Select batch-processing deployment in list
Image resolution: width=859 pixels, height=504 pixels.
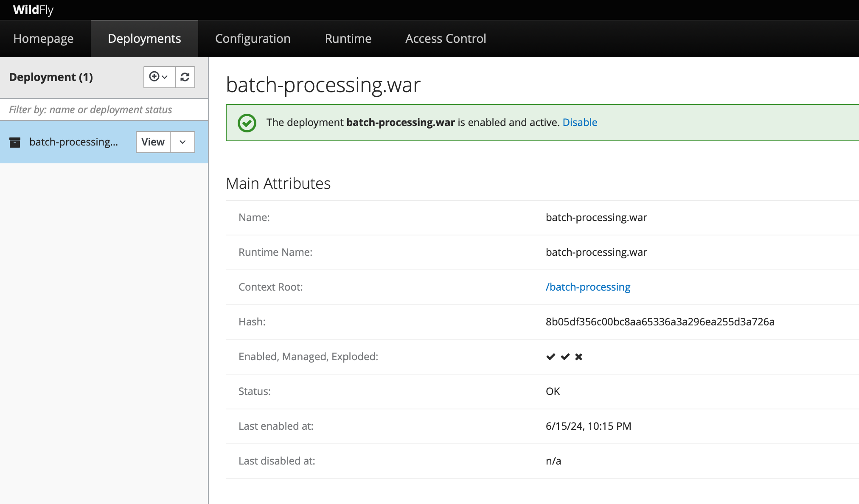coord(73,142)
